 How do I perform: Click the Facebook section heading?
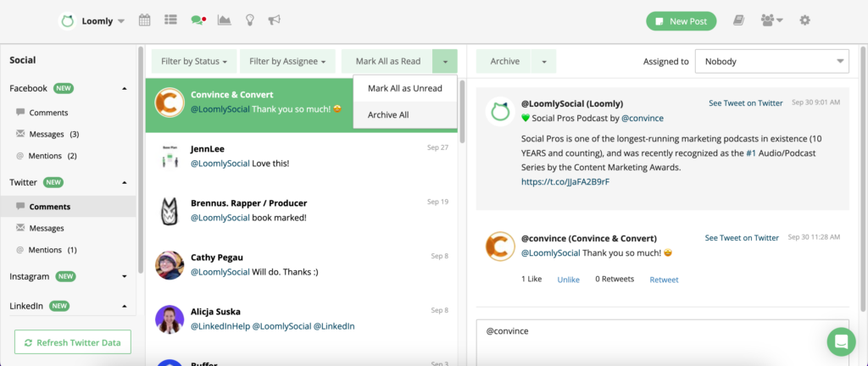coord(28,88)
